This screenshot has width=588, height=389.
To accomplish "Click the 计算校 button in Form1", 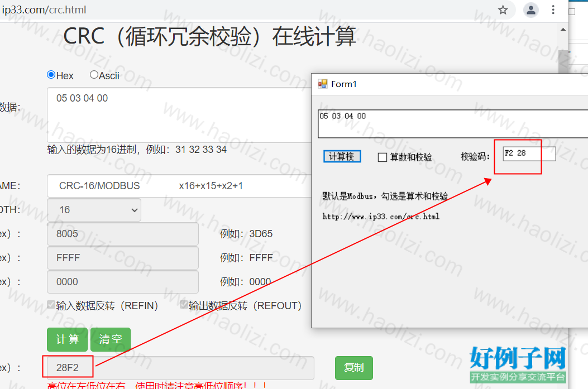I will pos(342,156).
